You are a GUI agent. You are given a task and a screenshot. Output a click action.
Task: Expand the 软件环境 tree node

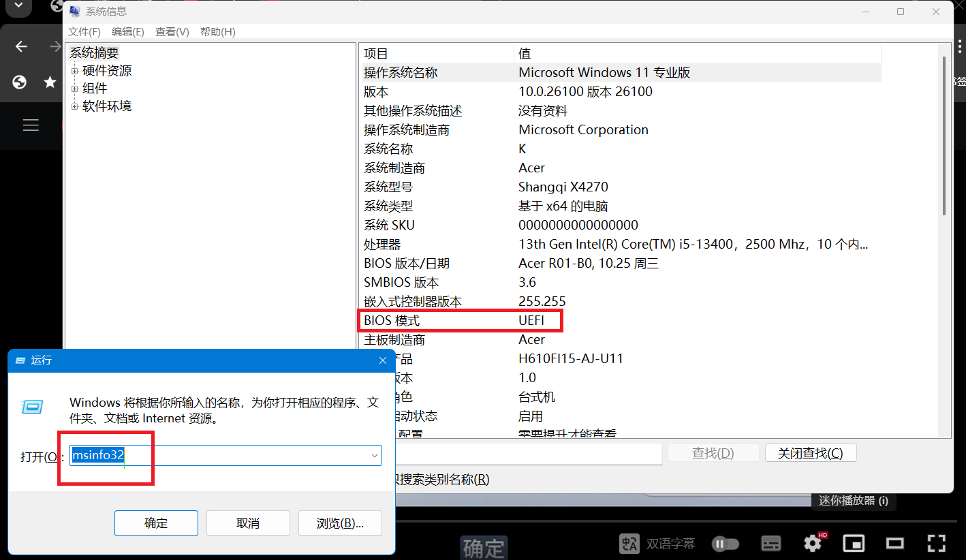(75, 106)
